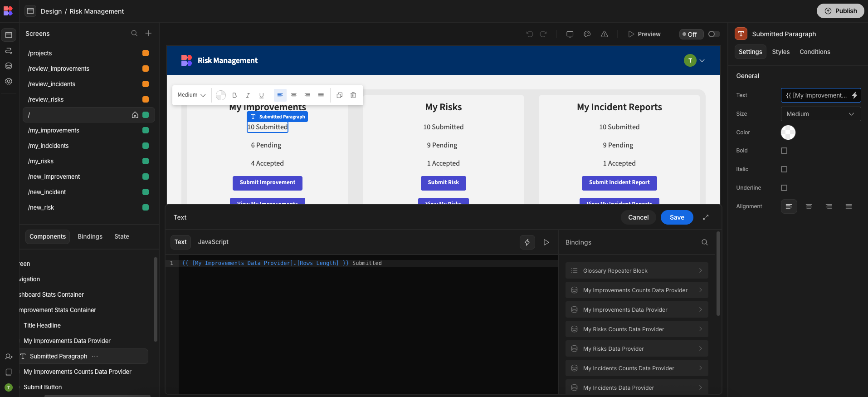Set alignment to center in Settings panel
The image size is (868, 397).
[809, 206]
